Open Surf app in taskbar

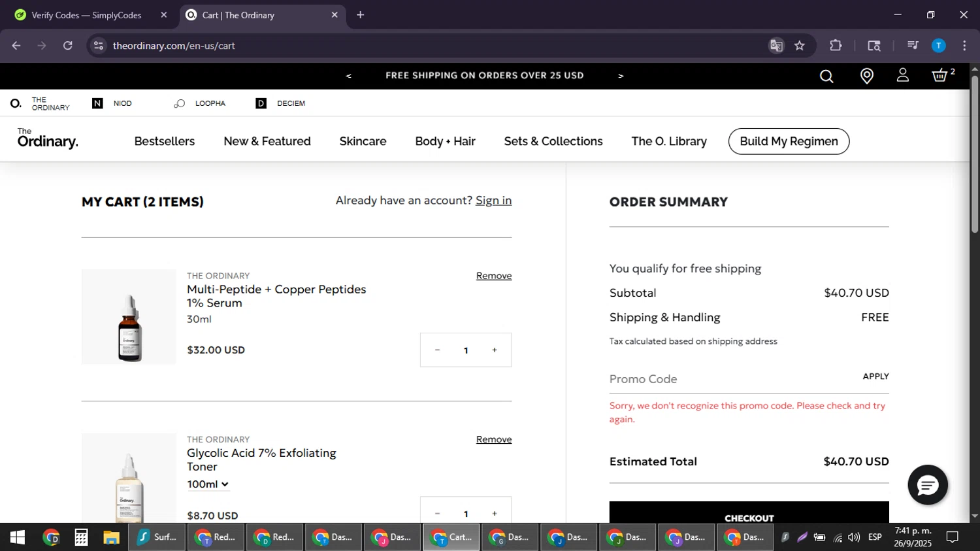[x=156, y=537]
